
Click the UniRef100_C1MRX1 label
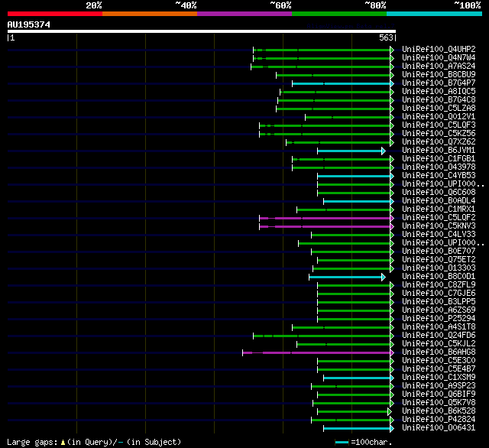point(439,209)
